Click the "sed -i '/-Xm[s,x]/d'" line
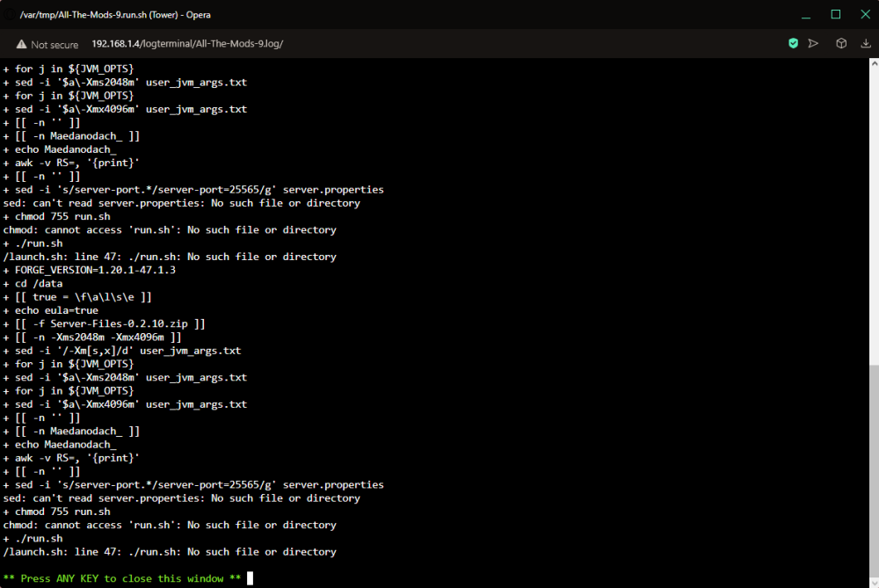The height and width of the screenshot is (588, 879). (x=122, y=351)
